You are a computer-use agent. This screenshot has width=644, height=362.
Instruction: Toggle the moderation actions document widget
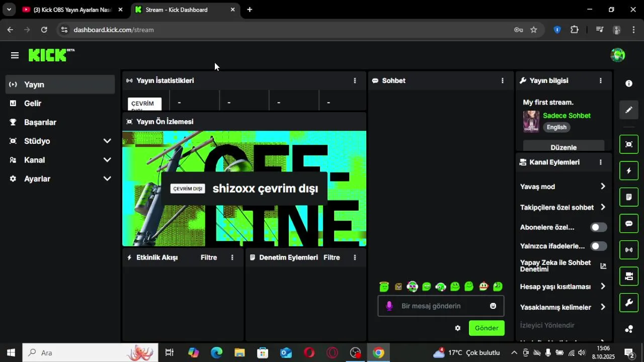[x=629, y=197]
